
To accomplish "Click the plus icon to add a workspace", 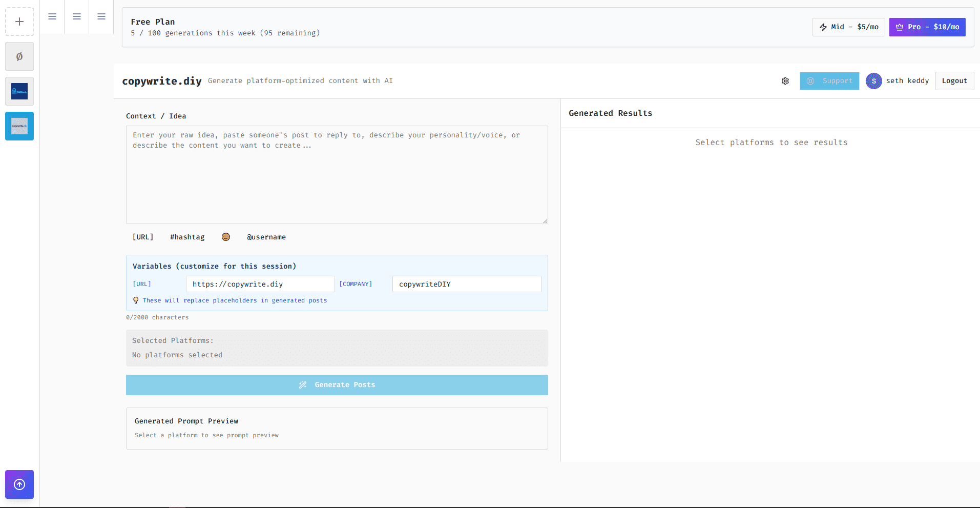I will tap(19, 22).
